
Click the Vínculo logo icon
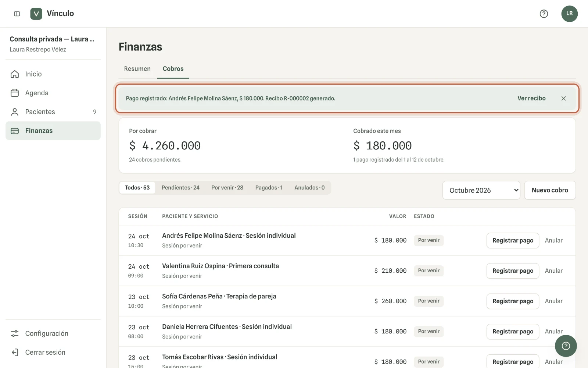(36, 14)
